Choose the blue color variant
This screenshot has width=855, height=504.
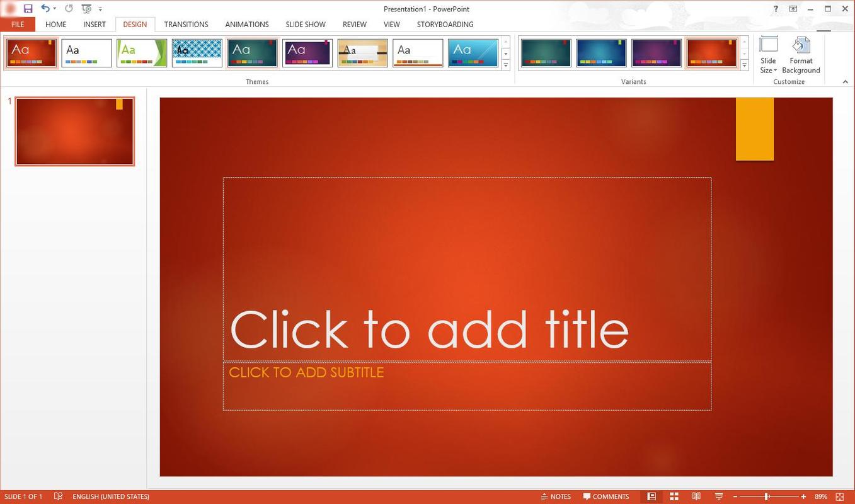click(x=601, y=53)
